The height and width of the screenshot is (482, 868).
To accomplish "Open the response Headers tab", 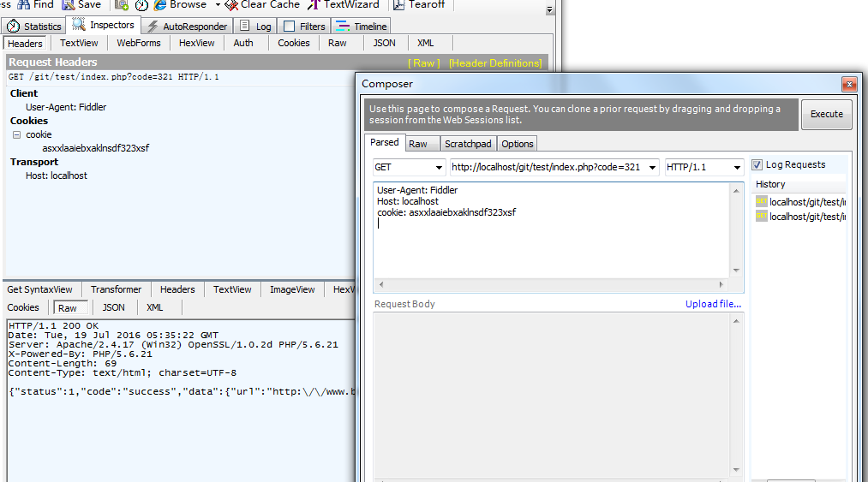I will (177, 289).
